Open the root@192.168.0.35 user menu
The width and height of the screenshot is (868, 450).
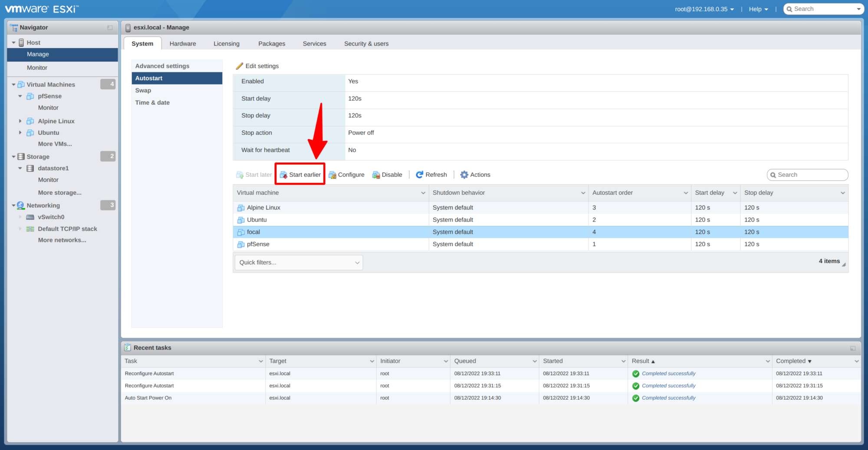click(x=704, y=9)
